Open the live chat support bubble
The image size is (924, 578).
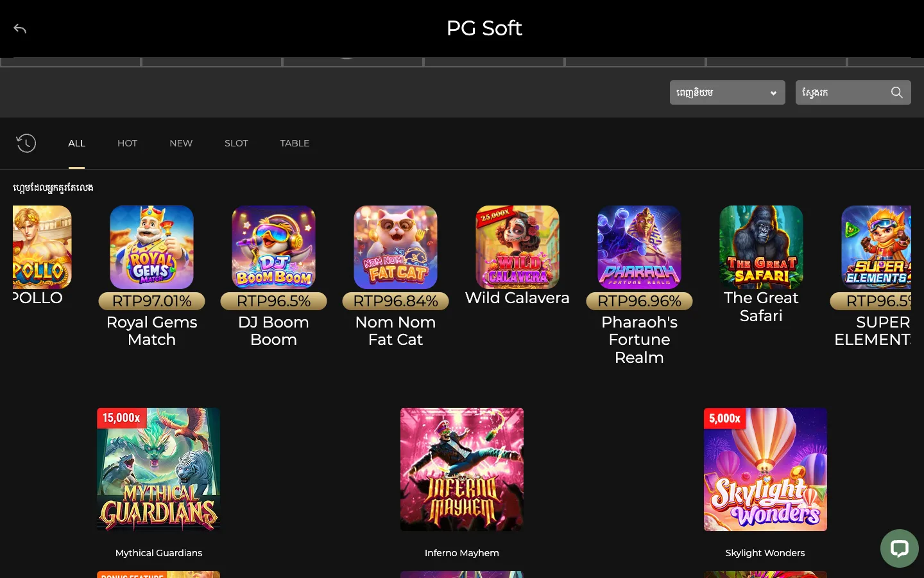899,548
